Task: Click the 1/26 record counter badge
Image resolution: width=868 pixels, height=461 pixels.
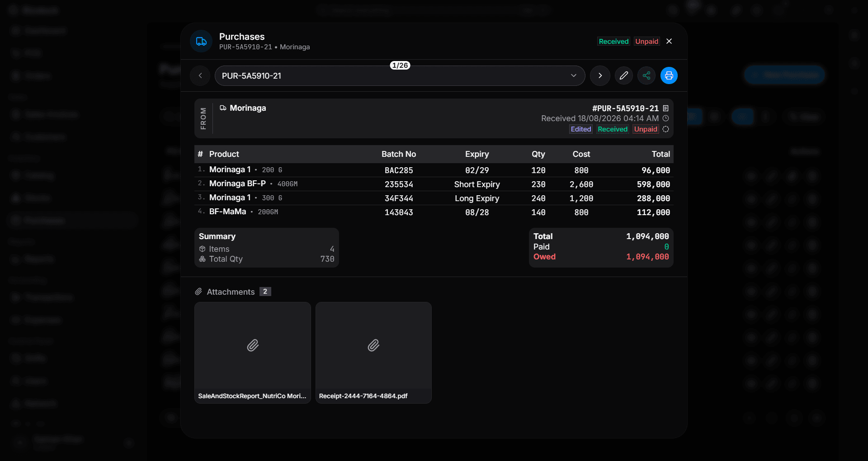Action: (400, 66)
